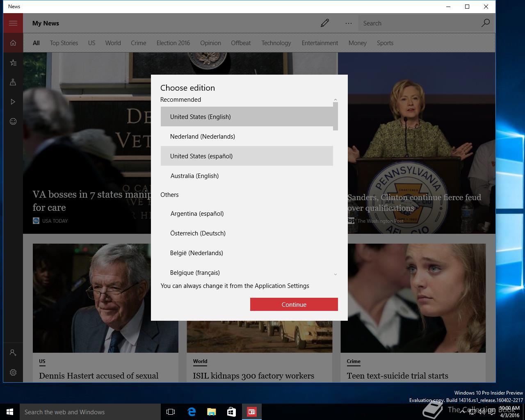Viewport: 525px width, 420px height.
Task: Open the Sanders, Clinton feud story
Action: pos(414,203)
